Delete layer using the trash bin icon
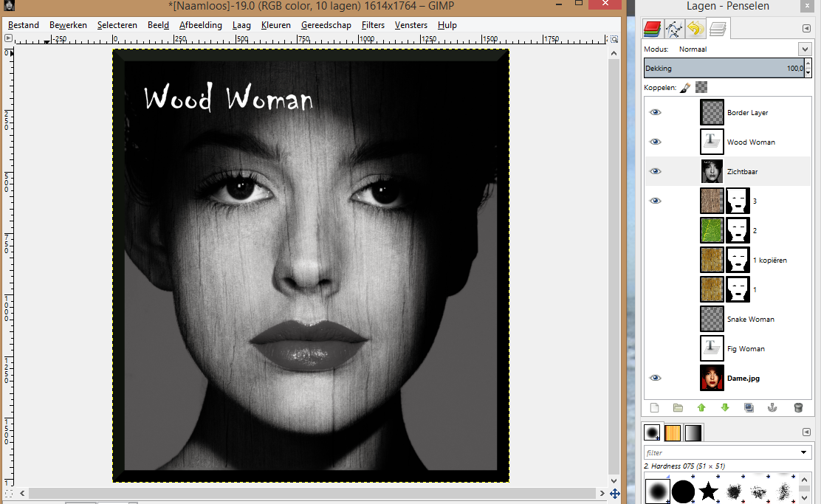 [x=797, y=407]
